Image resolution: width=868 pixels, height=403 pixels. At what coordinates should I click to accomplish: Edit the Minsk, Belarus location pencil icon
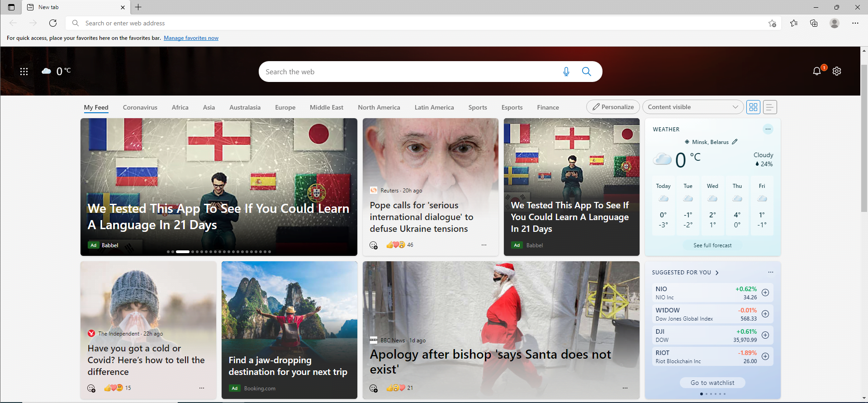pyautogui.click(x=735, y=142)
